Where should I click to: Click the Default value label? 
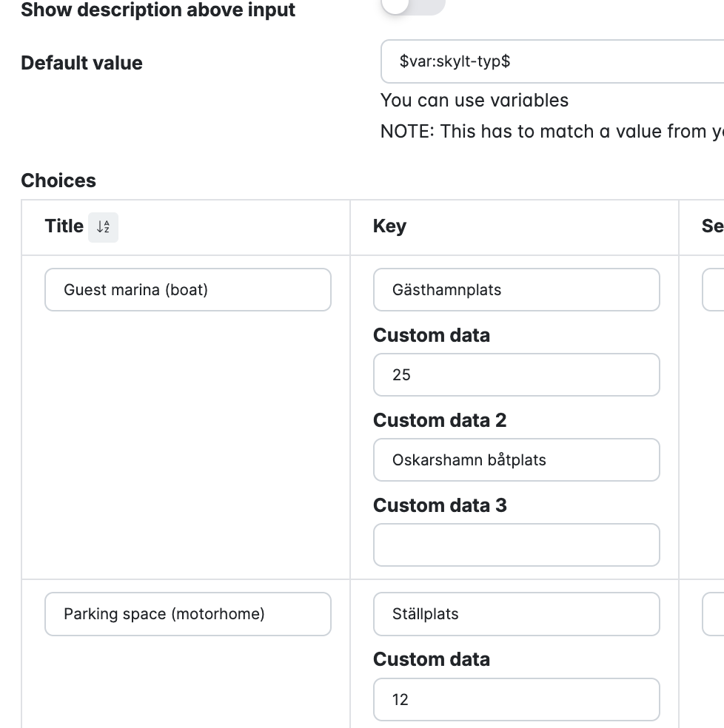(81, 63)
